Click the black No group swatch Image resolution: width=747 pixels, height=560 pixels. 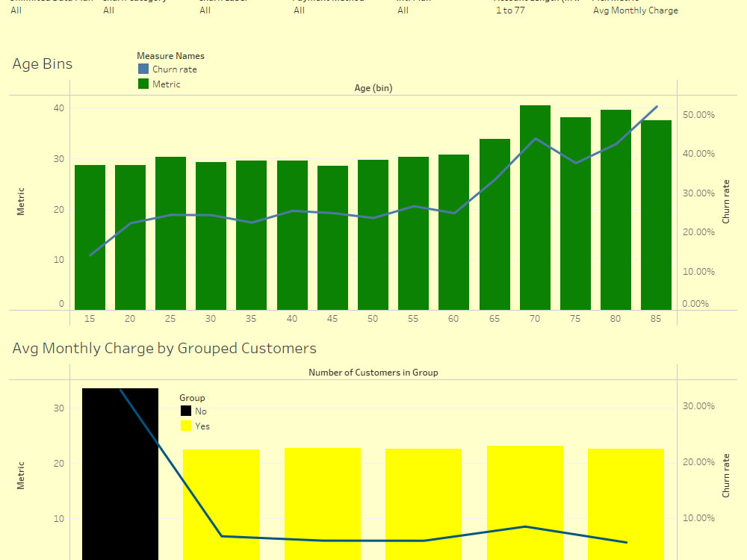pos(186,411)
